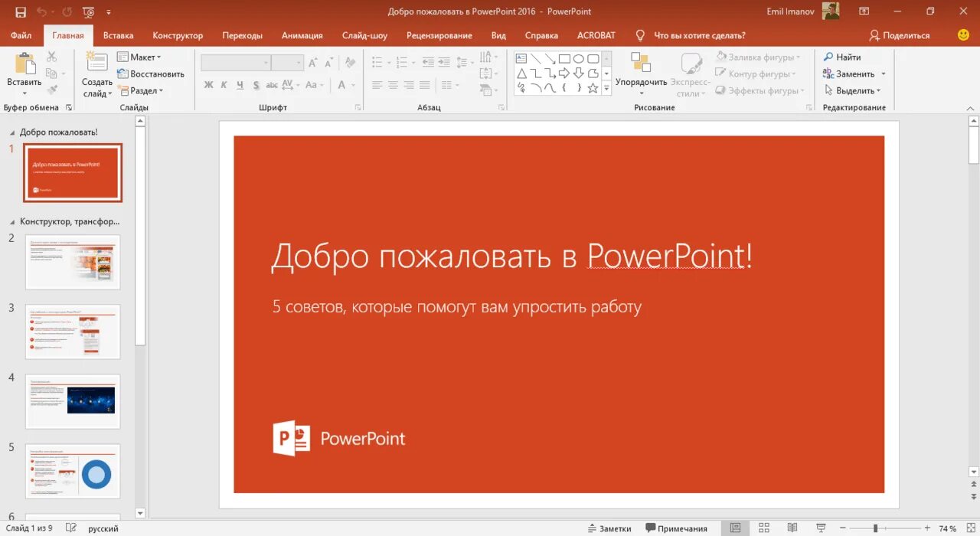Viewport: 980px width, 536px height.
Task: Pick the rectangle shape in Рисование
Action: tap(563, 57)
